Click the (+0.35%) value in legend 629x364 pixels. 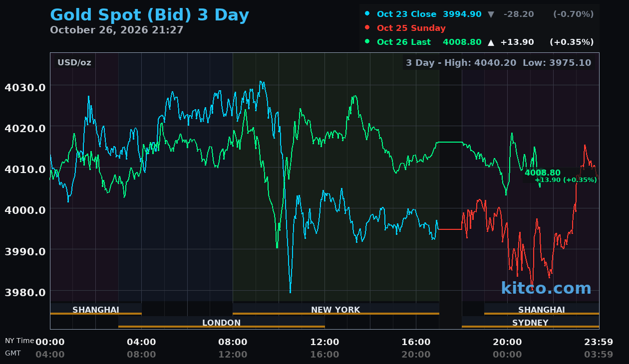[572, 42]
